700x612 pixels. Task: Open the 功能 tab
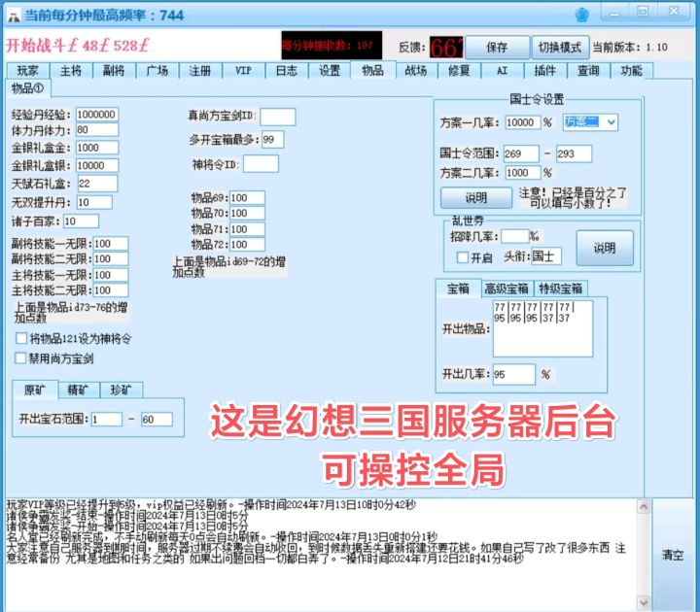(x=632, y=71)
